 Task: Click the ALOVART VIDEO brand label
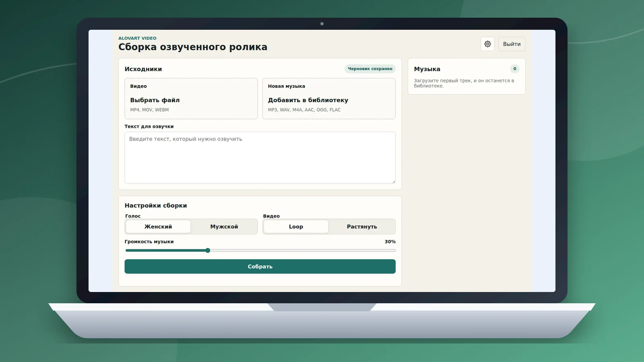coord(137,38)
